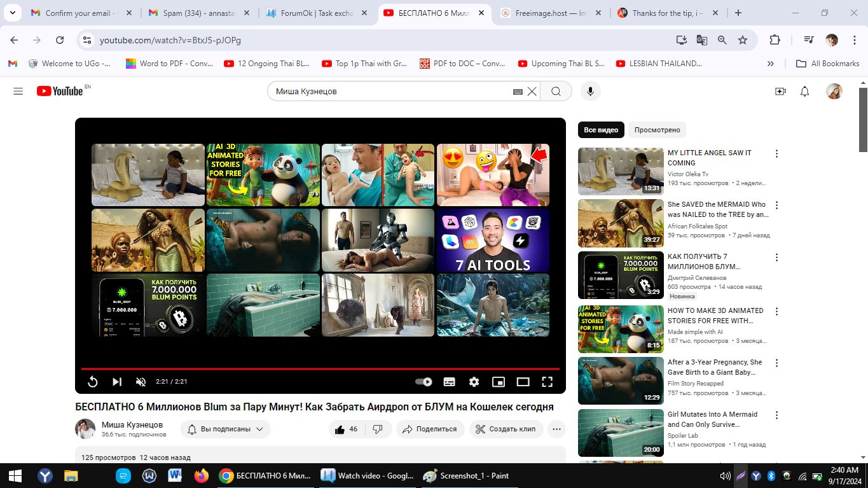Open Windows Start menu

(x=15, y=475)
